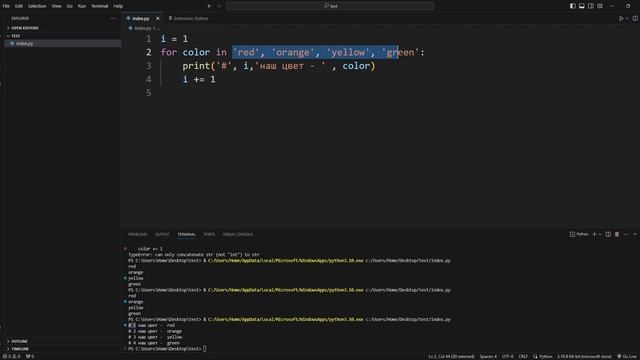Collapse the TEST folder section
Screen dimensions: 640x360
[63, 36]
